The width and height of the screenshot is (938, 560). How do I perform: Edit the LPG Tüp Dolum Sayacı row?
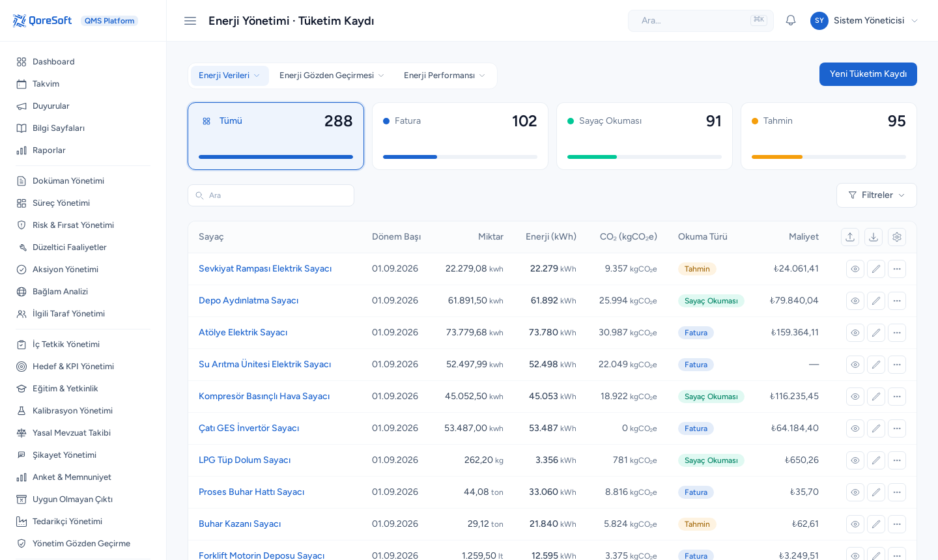[x=876, y=460]
